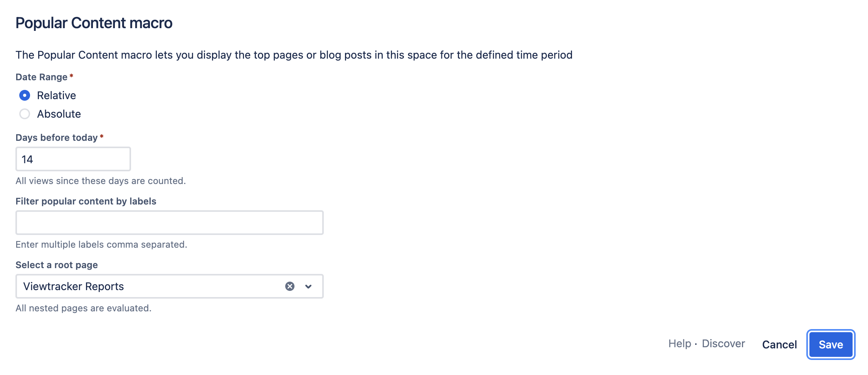Select the Relative date range radio button
This screenshot has width=868, height=375.
click(25, 95)
